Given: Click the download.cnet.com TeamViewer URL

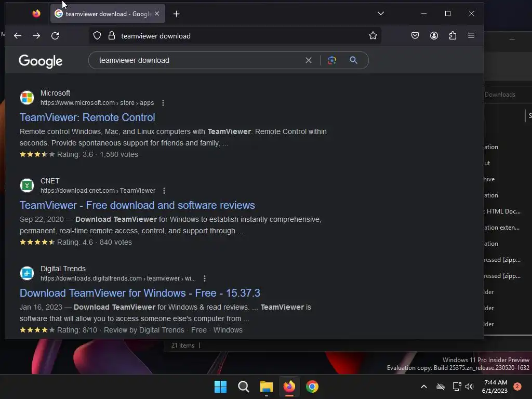Looking at the screenshot, I should click(98, 191).
